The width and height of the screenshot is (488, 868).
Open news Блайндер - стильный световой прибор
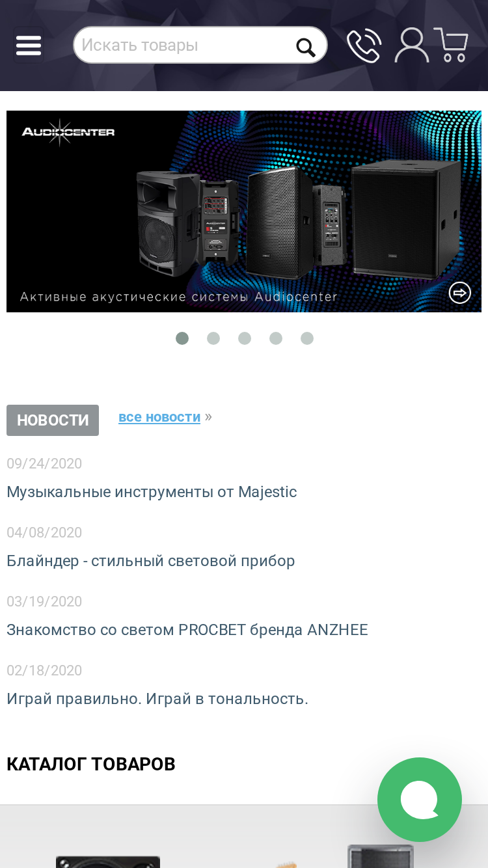[151, 561]
